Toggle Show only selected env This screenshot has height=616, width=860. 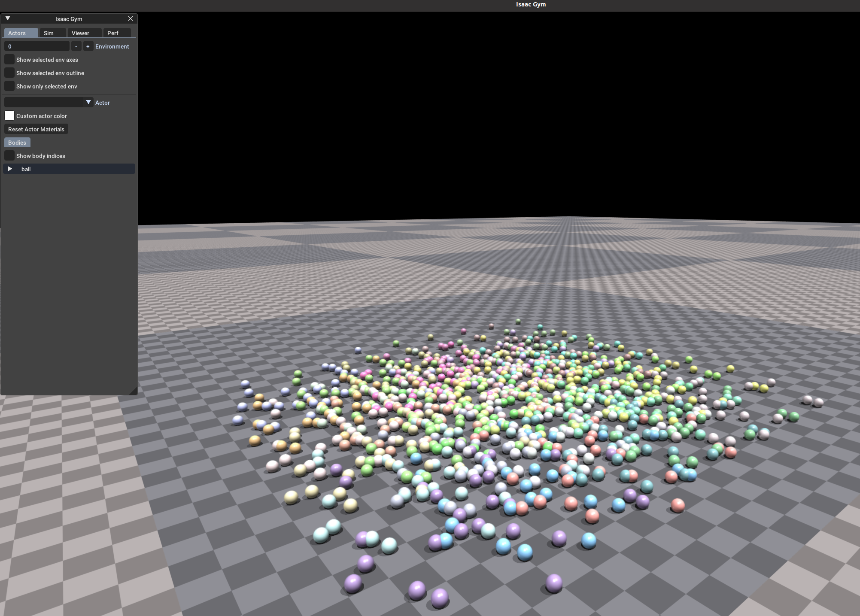9,86
